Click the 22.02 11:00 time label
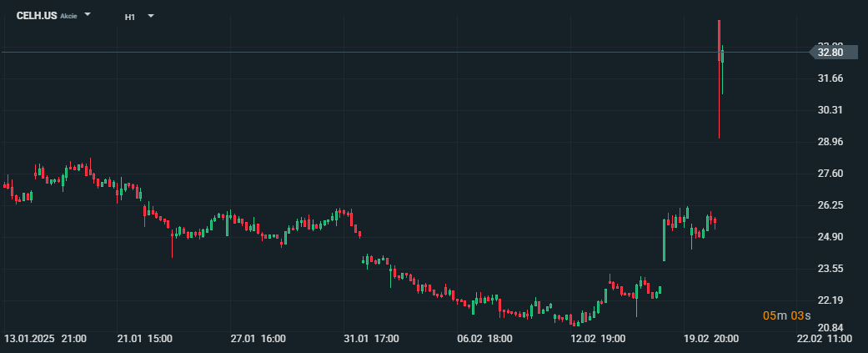This screenshot has width=868, height=353. click(x=825, y=338)
